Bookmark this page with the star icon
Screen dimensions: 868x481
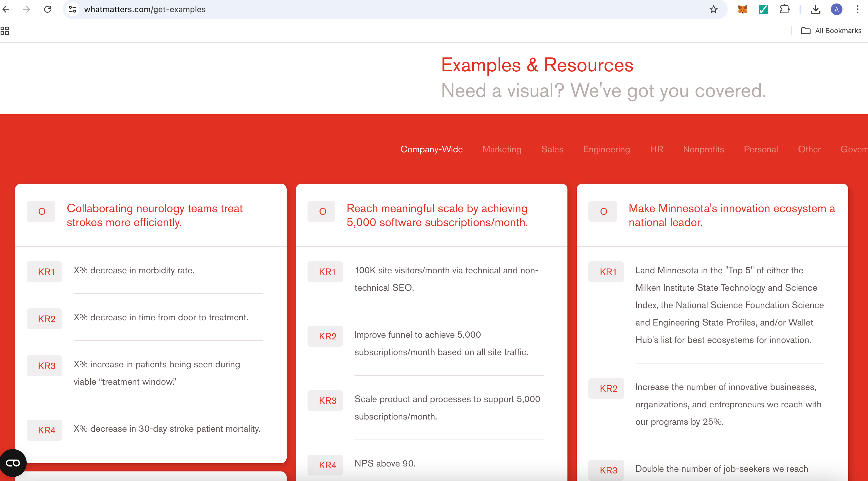click(x=713, y=9)
